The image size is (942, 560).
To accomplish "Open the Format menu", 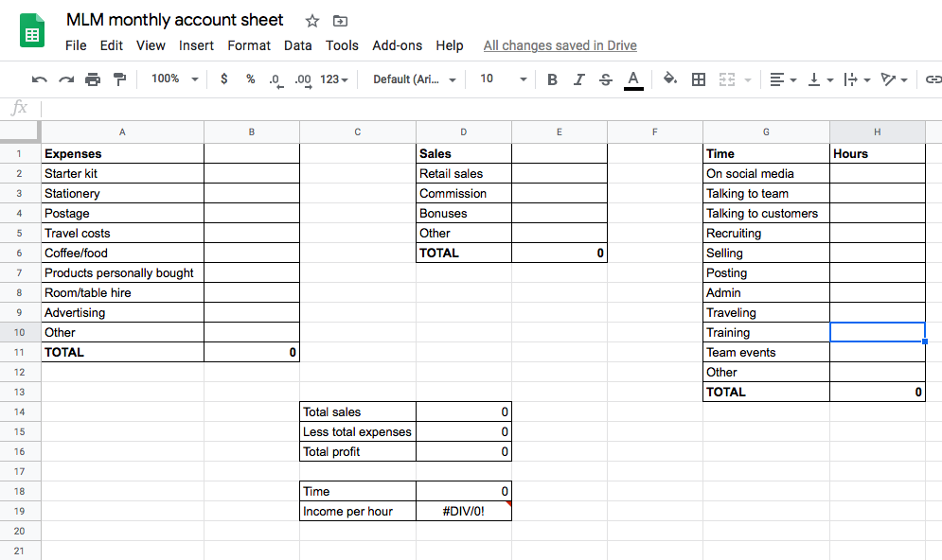I will click(249, 45).
